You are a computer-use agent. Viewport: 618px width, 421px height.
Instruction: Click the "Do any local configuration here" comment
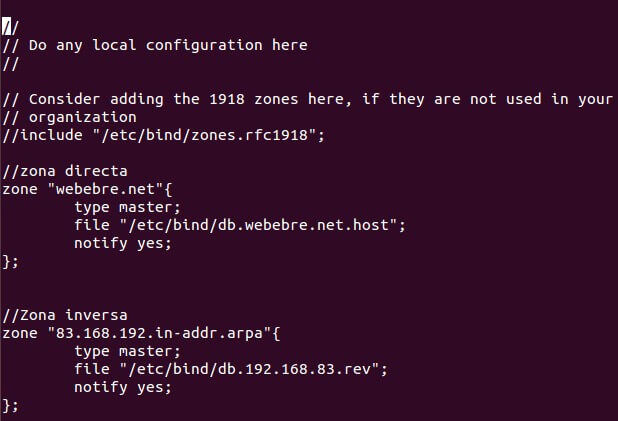tap(168, 44)
